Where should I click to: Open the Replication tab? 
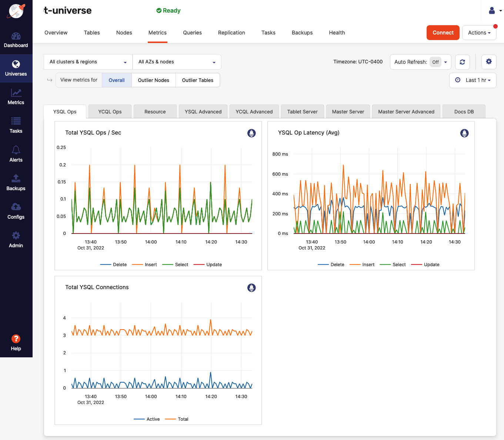coord(231,33)
